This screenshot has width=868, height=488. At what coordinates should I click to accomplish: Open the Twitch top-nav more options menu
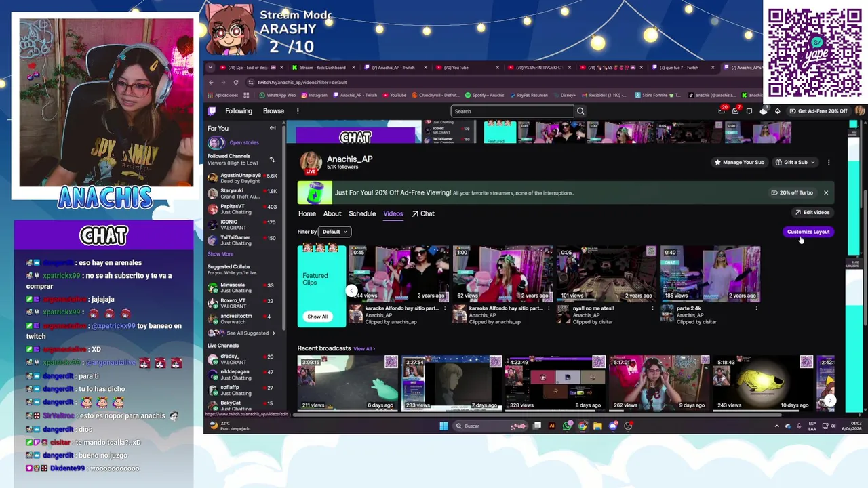tap(297, 111)
